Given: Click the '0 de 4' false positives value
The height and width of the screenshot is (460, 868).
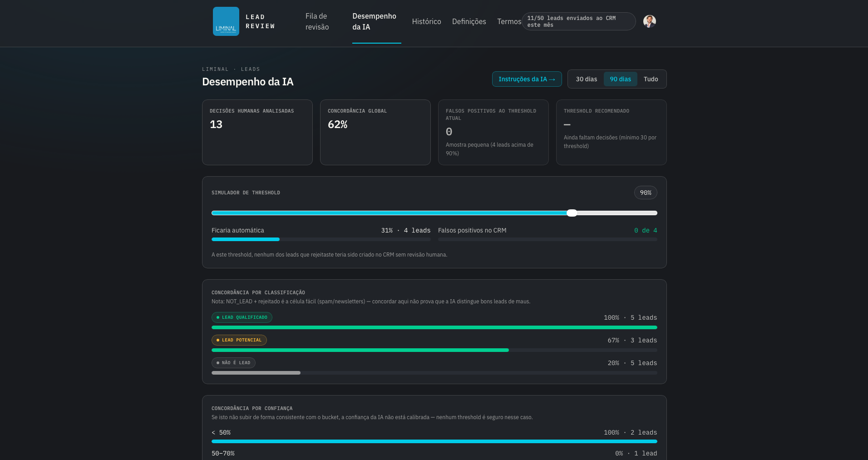Looking at the screenshot, I should 646,230.
